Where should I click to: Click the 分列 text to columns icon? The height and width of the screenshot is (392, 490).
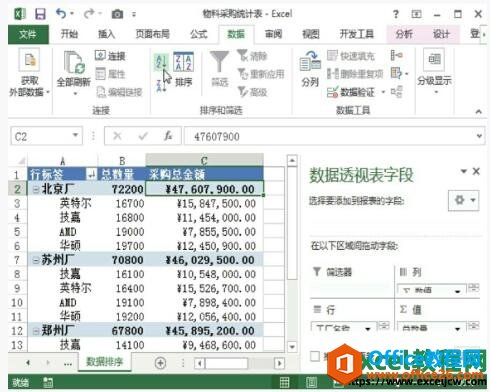click(310, 68)
